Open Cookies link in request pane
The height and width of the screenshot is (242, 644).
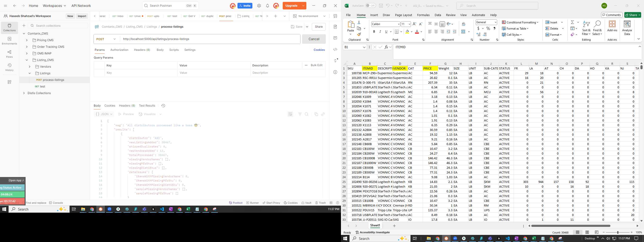[x=319, y=50]
